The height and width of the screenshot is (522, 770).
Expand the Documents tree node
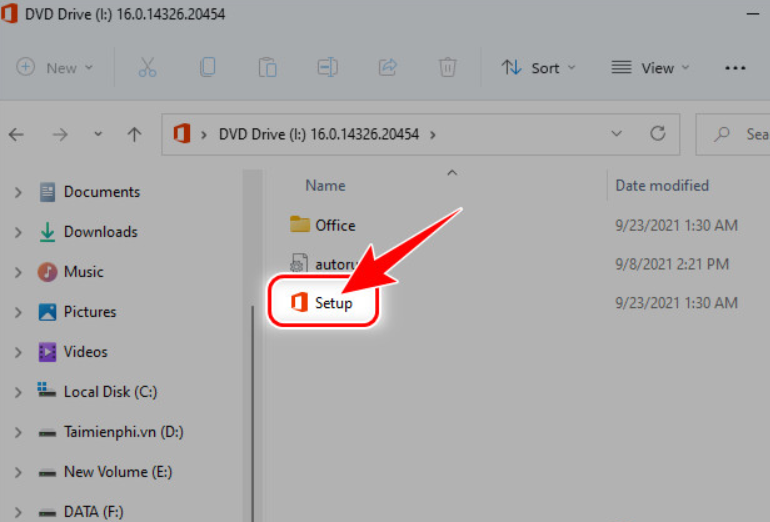tap(18, 192)
